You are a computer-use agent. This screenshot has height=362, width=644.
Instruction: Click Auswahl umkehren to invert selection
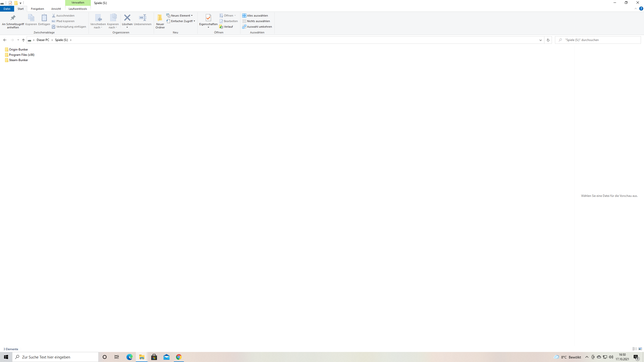point(257,27)
